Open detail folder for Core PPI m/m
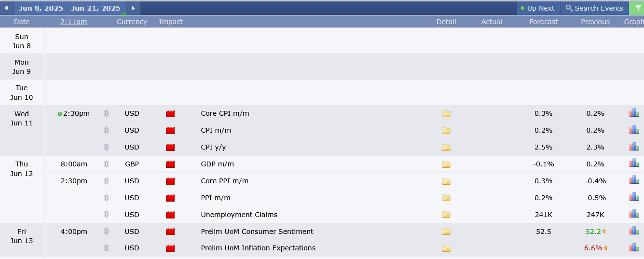 (446, 181)
